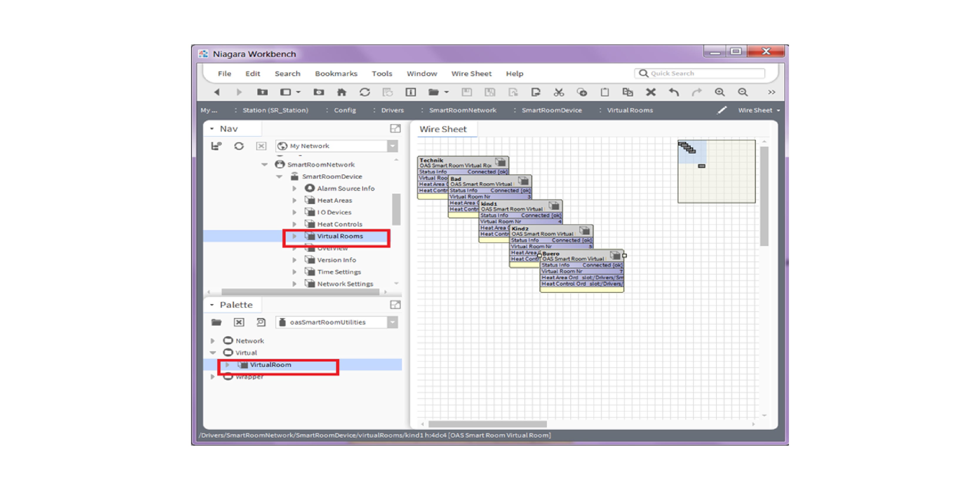Click the Zoom In magnifier
The height and width of the screenshot is (490, 980).
tap(719, 92)
